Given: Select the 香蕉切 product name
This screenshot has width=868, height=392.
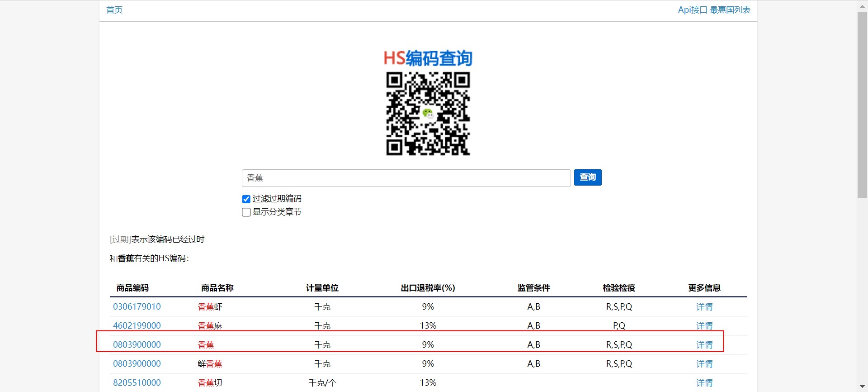Looking at the screenshot, I should point(210,383).
